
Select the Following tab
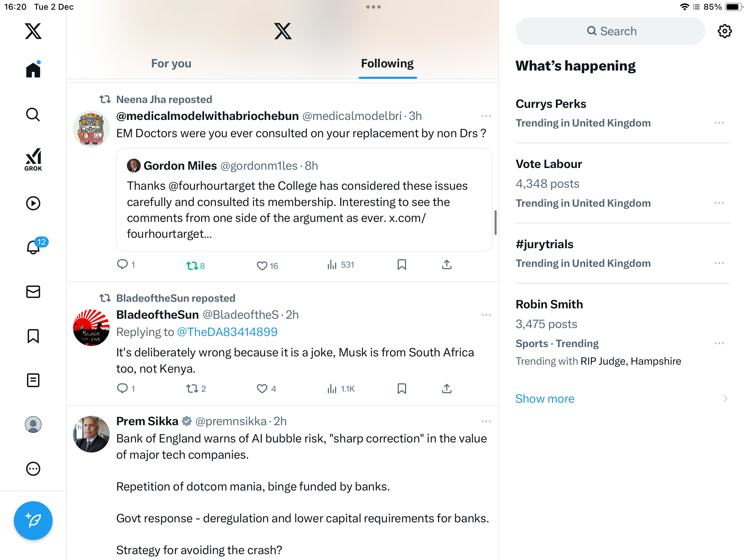coord(387,64)
